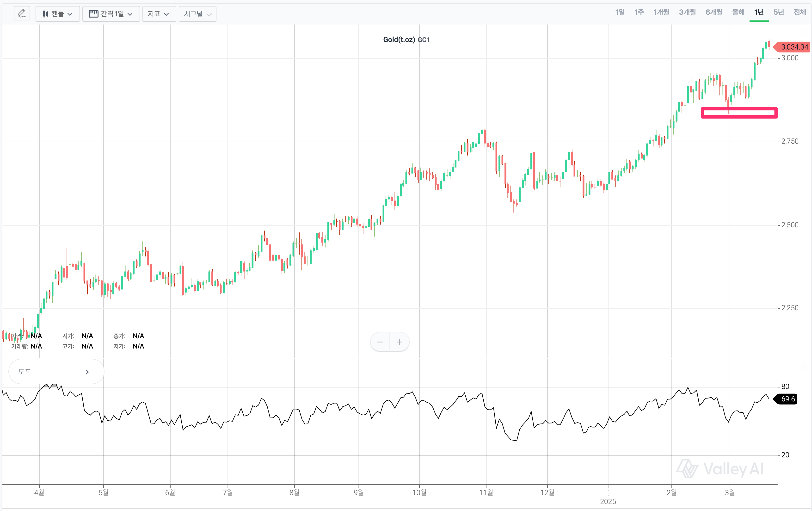Switch to the 1개월 range
This screenshot has width=812, height=511.
[x=661, y=12]
